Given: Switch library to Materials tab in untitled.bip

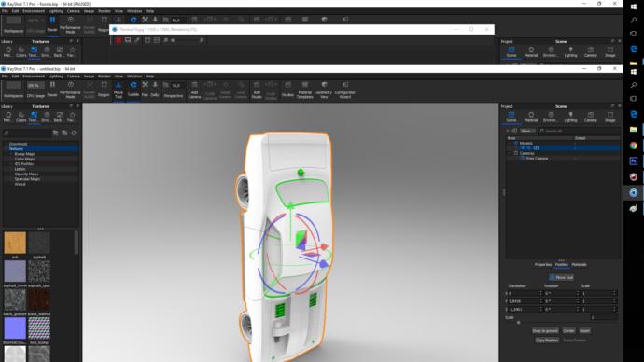Looking at the screenshot, I should click(x=8, y=117).
